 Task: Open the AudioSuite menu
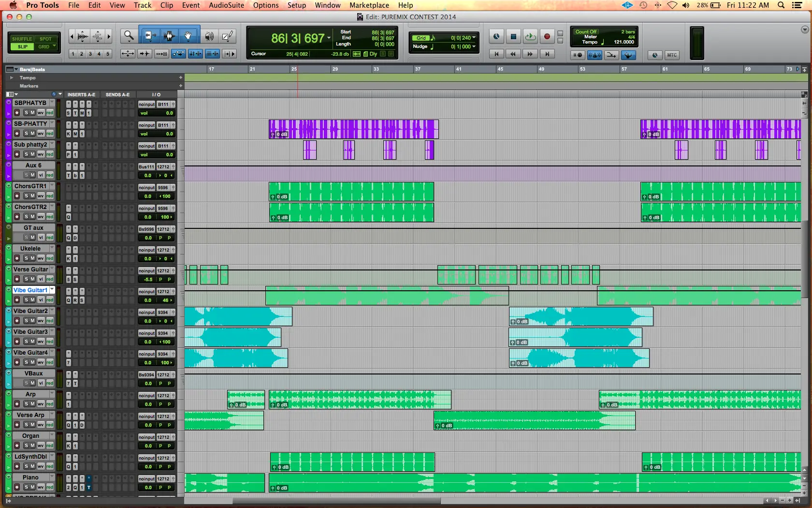[226, 5]
